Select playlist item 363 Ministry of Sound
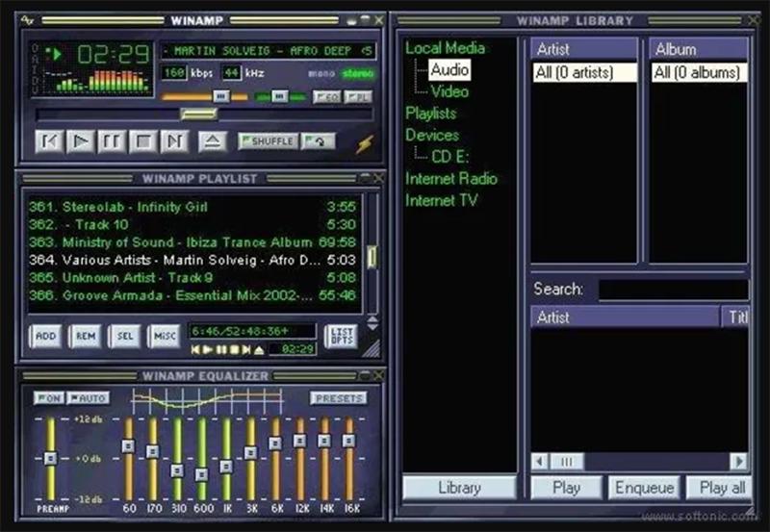This screenshot has width=770, height=532. click(192, 242)
